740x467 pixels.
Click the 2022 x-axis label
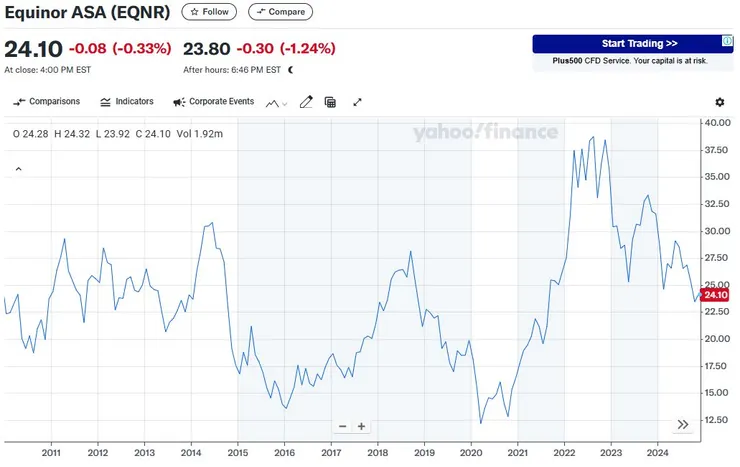pyautogui.click(x=564, y=453)
